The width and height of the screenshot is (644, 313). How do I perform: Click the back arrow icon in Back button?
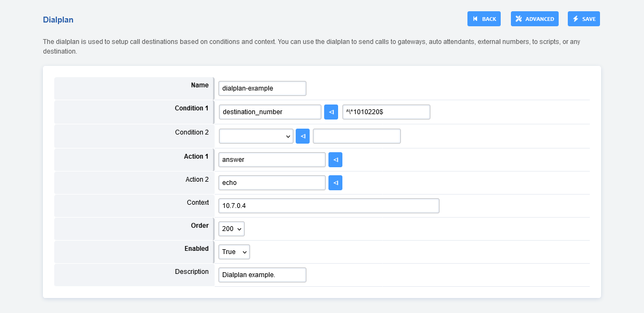coord(475,19)
